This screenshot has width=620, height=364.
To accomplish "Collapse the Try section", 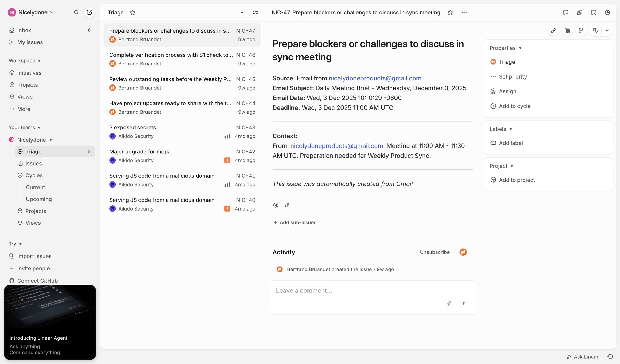I will 15,244.
